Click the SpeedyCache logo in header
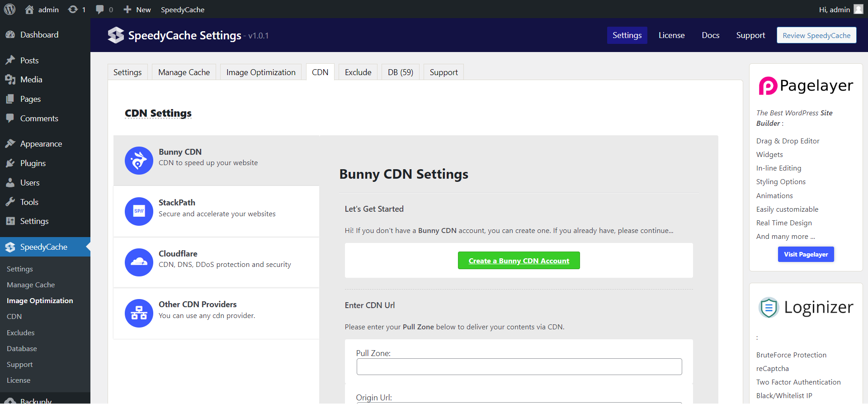The height and width of the screenshot is (404, 868). [x=116, y=35]
